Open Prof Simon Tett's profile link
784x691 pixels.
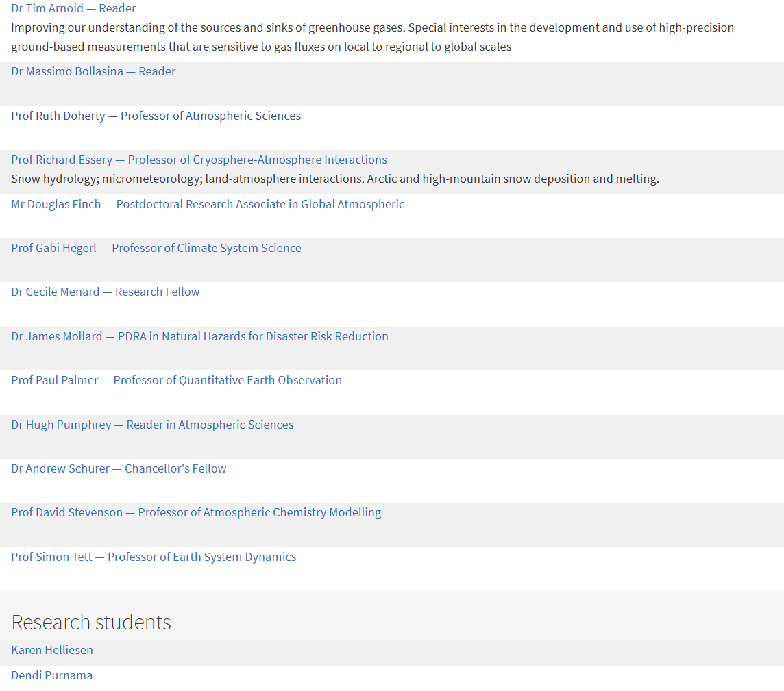[154, 557]
